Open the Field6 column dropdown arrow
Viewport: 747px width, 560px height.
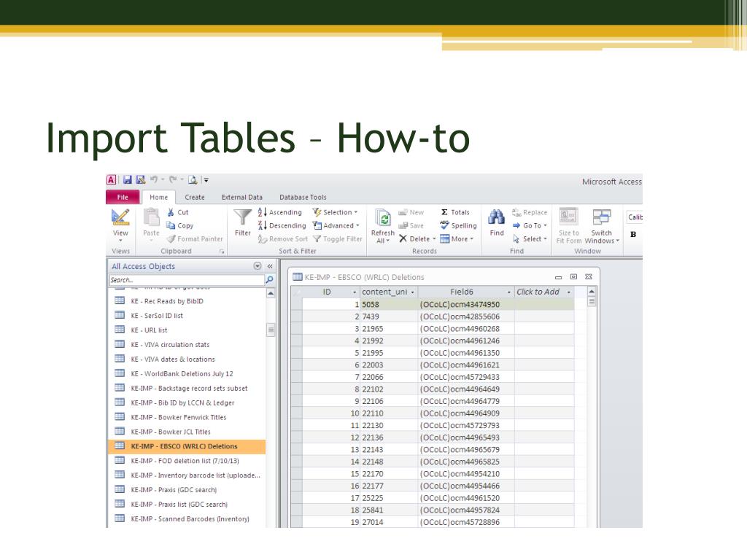[x=508, y=292]
